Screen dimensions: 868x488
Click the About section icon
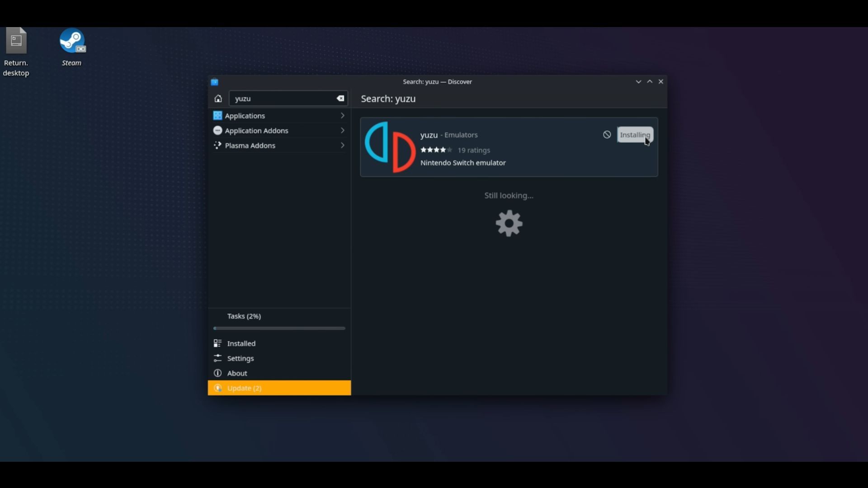tap(217, 372)
